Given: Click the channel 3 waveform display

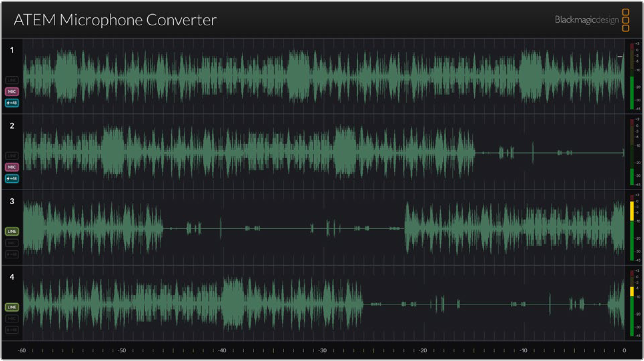Looking at the screenshot, I should pos(324,227).
